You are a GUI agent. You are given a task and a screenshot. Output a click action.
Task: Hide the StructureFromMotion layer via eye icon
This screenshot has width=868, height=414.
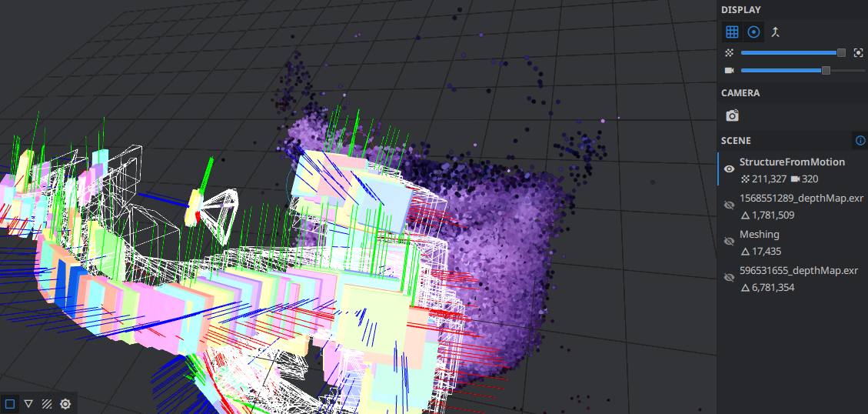pos(729,169)
